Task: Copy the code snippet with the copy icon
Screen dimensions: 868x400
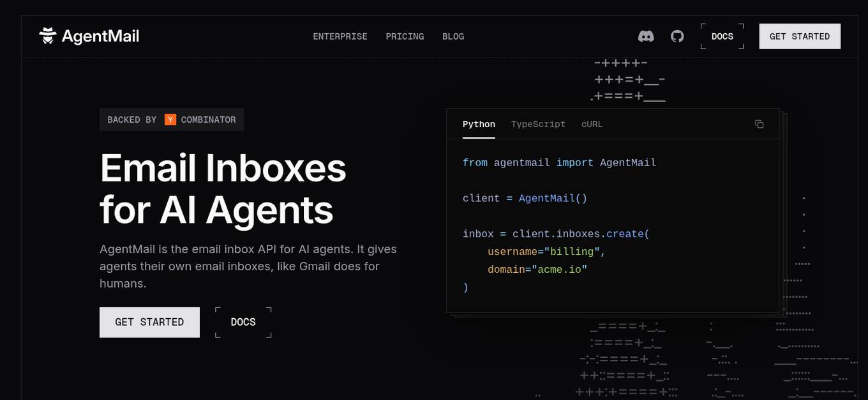Action: click(x=759, y=124)
